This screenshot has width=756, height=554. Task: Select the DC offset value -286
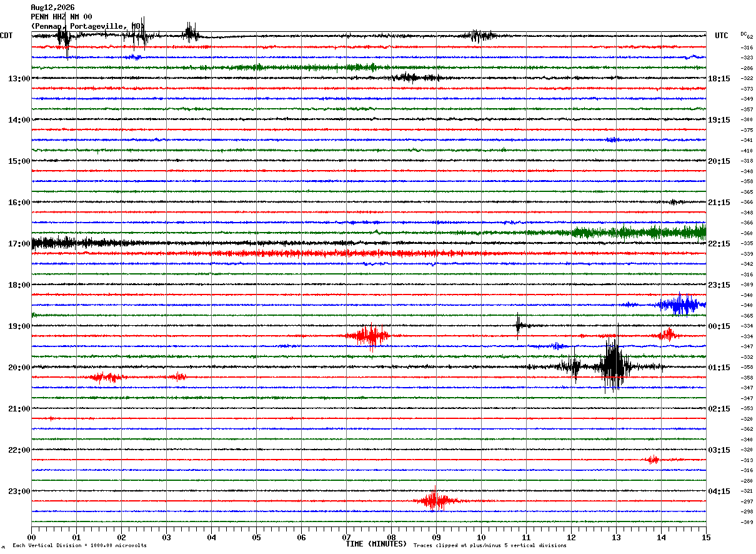[747, 68]
